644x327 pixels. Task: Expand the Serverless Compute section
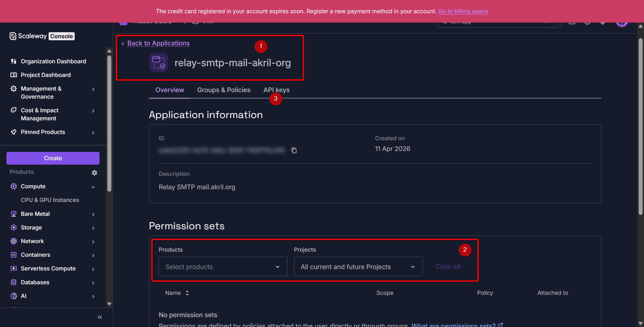[x=93, y=269]
